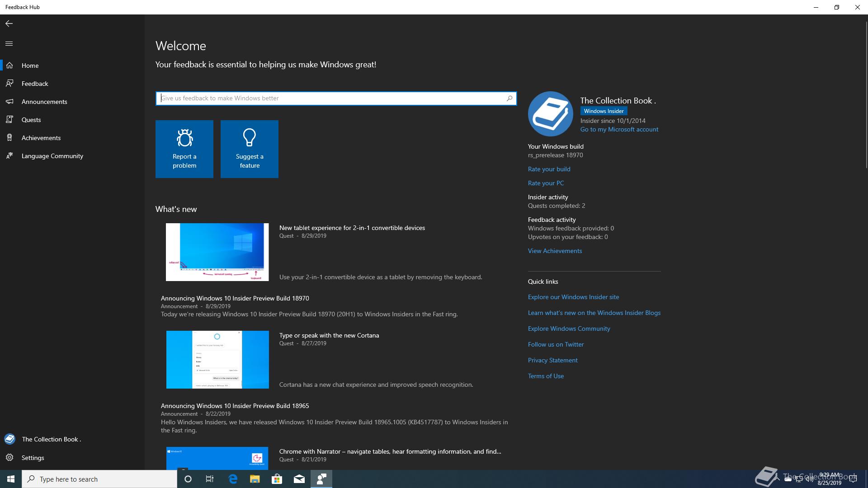Open Microsoft Store from taskbar
868x488 pixels.
pos(277,479)
